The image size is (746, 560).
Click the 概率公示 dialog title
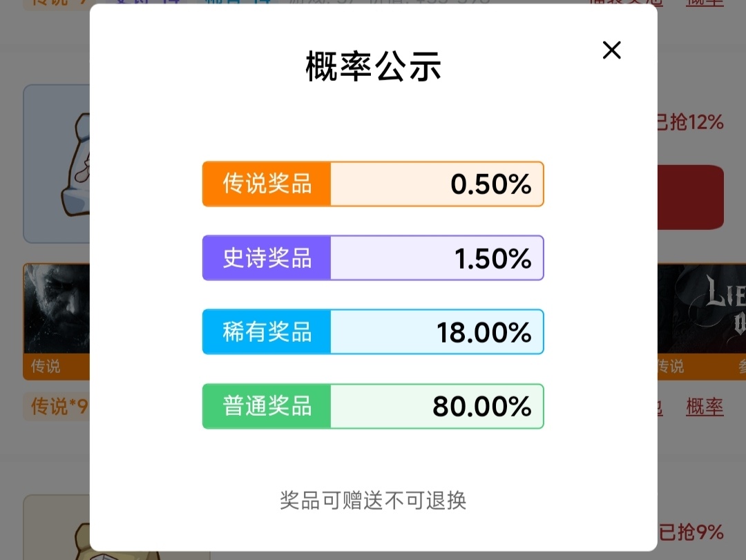coord(373,68)
